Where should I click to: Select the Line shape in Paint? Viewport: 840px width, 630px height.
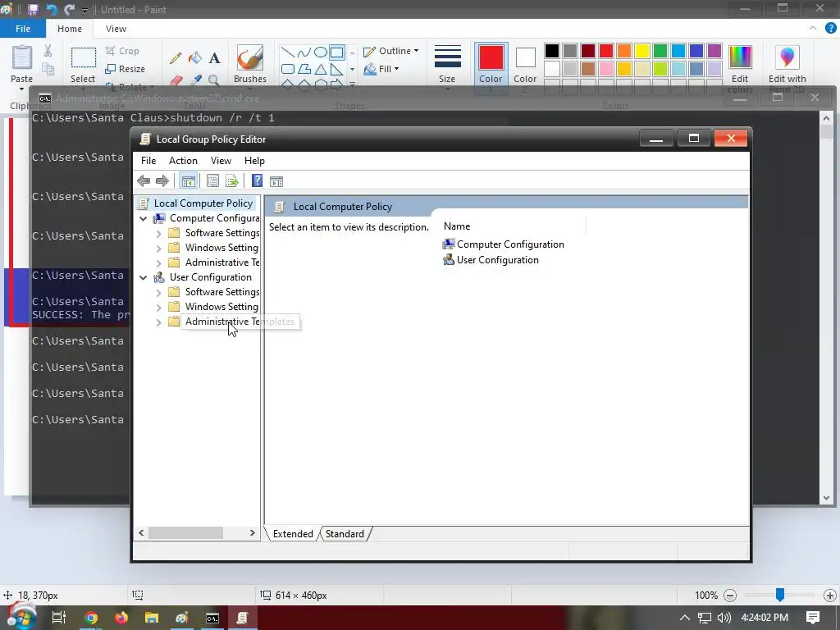click(288, 52)
